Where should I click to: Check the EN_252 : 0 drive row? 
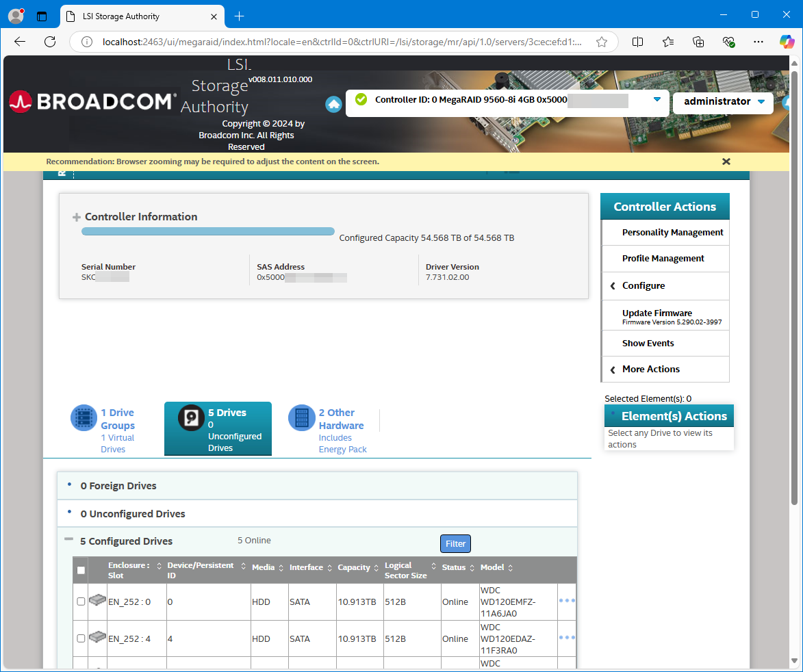point(81,602)
